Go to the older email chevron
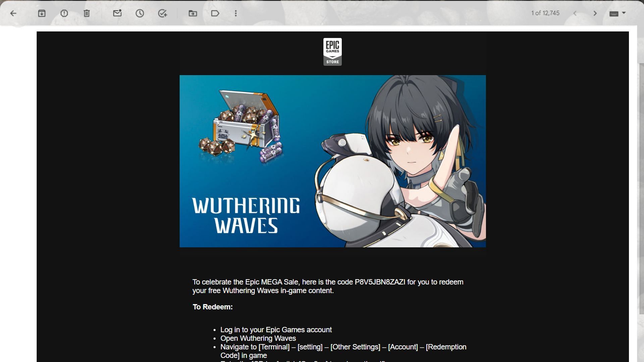This screenshot has height=362, width=644. point(595,13)
